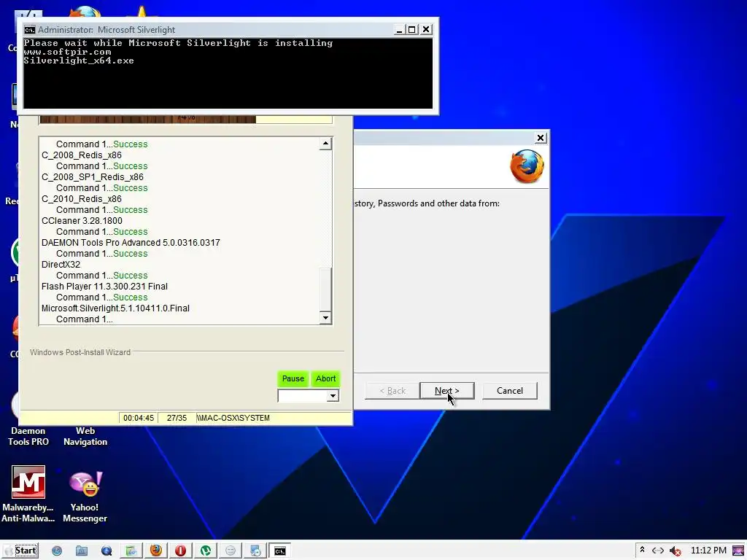The image size is (747, 560).
Task: Click Silverlight_x64.exe text in console
Action: point(79,61)
